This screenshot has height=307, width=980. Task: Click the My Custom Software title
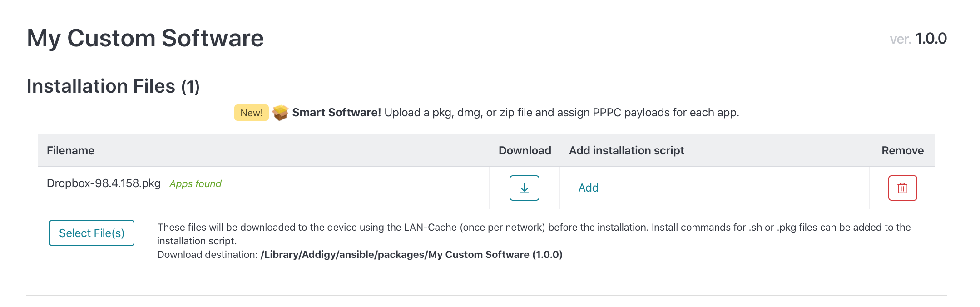(x=145, y=38)
